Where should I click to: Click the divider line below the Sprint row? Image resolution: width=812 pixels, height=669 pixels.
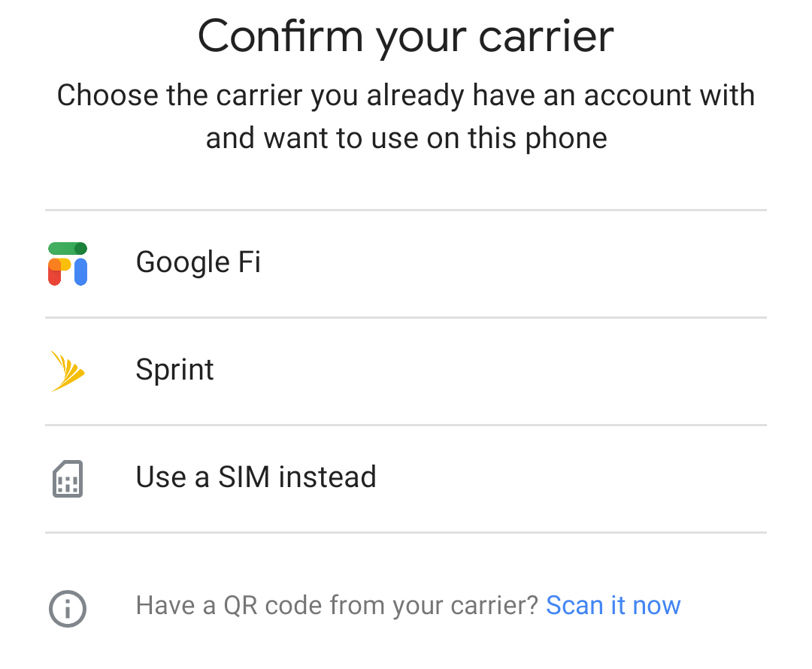[406, 425]
